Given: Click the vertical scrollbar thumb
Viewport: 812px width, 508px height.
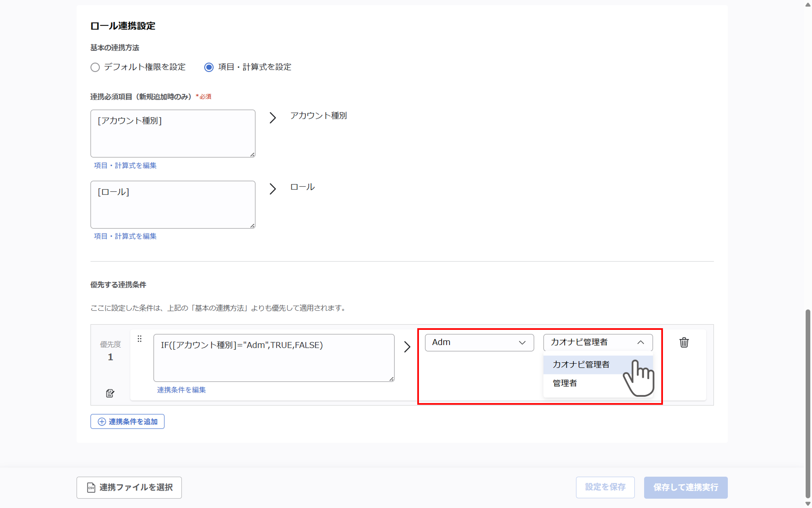Looking at the screenshot, I should 808,404.
